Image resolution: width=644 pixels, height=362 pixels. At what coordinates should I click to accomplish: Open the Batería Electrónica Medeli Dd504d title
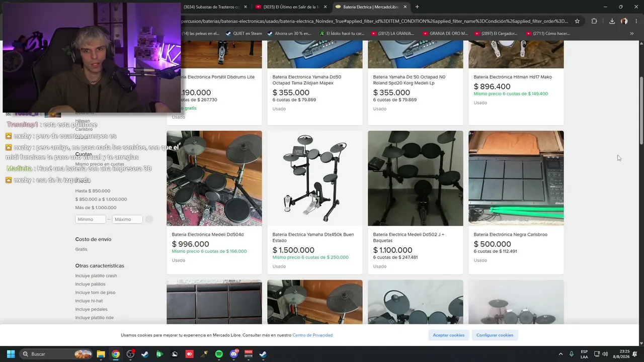point(208,234)
